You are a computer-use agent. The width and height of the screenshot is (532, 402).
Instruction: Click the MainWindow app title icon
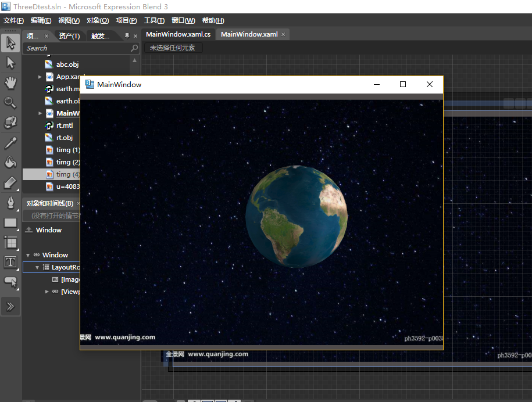pyautogui.click(x=90, y=84)
